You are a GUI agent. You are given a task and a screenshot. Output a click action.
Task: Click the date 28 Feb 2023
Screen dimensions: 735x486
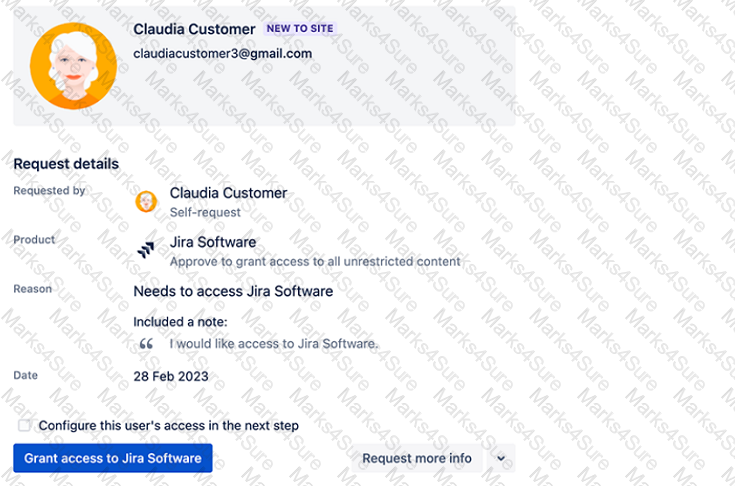coord(171,376)
